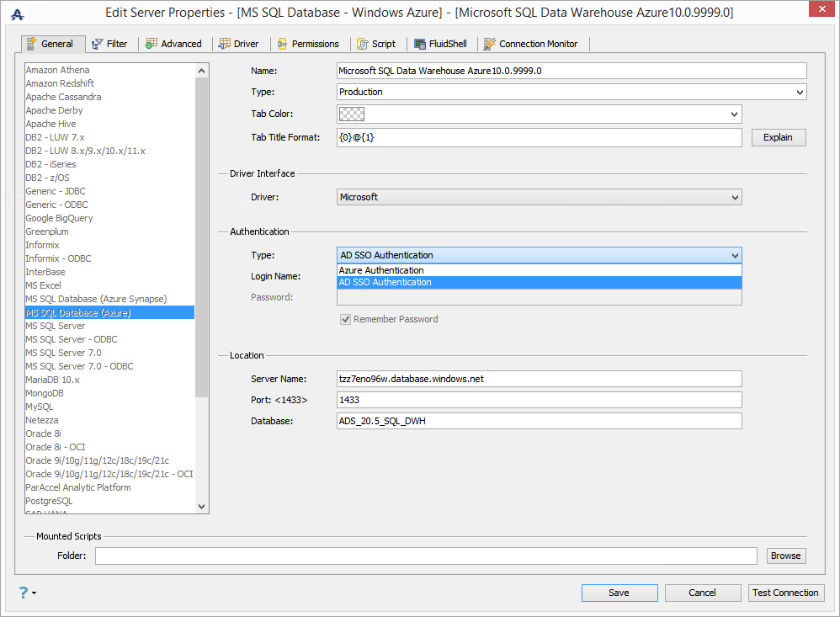Image resolution: width=840 pixels, height=617 pixels.
Task: Toggle the Remember Password checkbox
Action: click(x=345, y=319)
